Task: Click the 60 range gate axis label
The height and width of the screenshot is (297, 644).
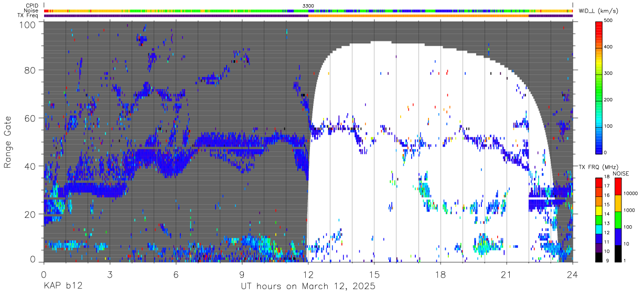Action: click(30, 118)
